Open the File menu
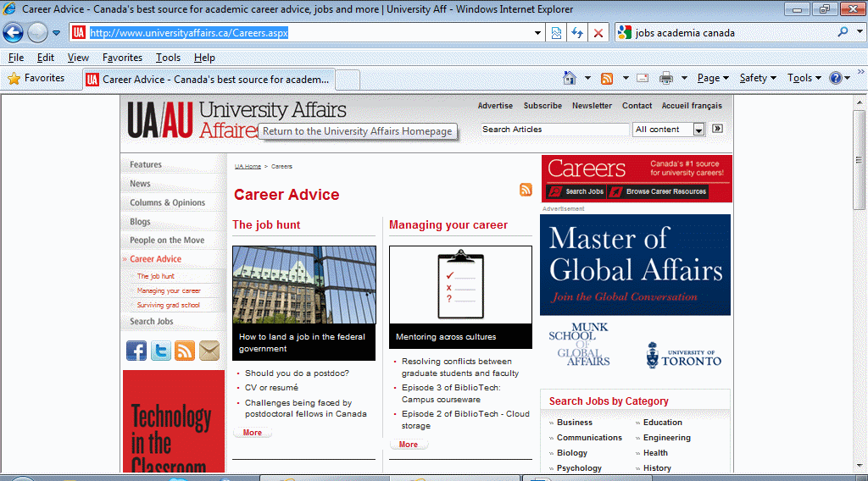The height and width of the screenshot is (481, 868). 16,58
